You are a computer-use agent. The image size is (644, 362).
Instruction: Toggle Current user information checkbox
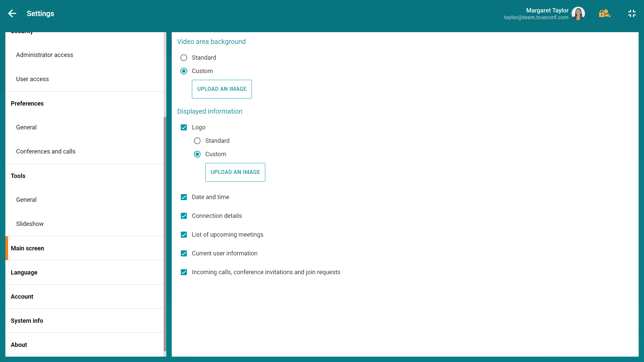184,253
